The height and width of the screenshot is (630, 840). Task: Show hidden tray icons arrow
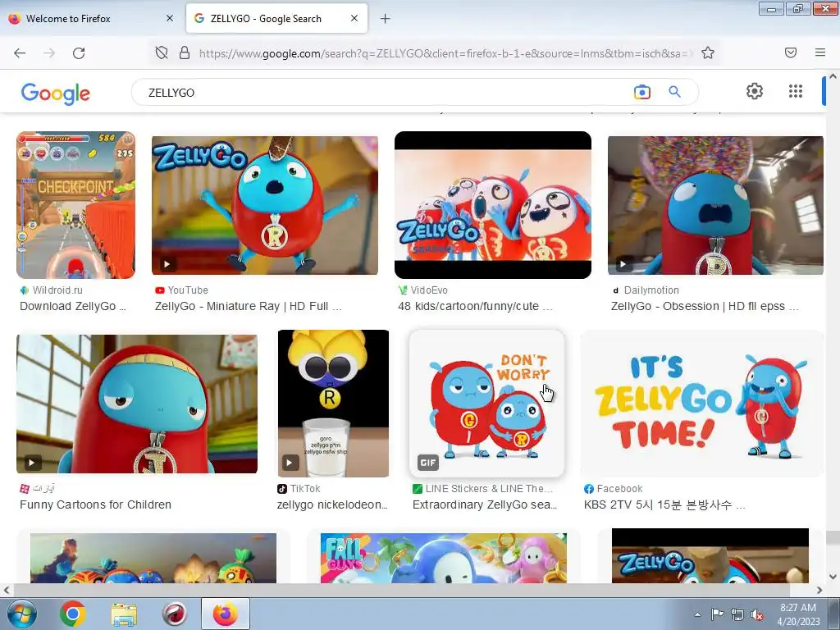[697, 614]
